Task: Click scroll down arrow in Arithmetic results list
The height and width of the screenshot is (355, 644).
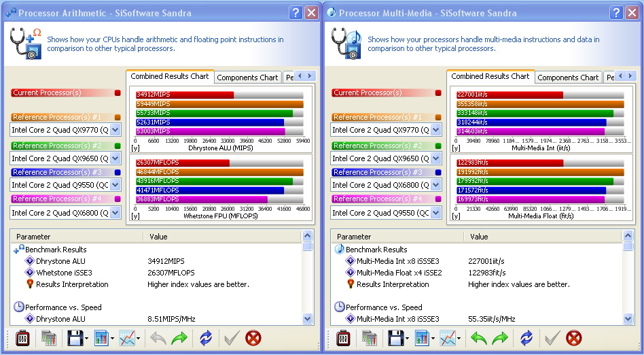Action: (x=307, y=318)
